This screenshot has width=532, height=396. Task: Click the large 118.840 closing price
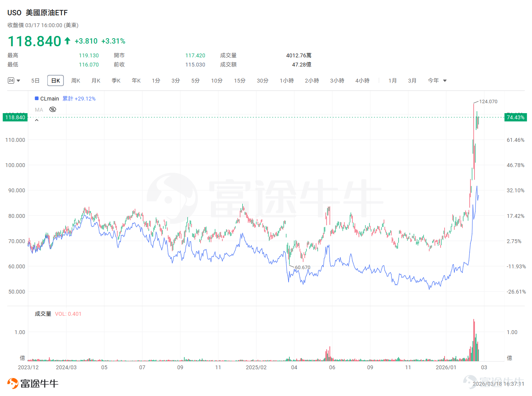click(x=34, y=41)
